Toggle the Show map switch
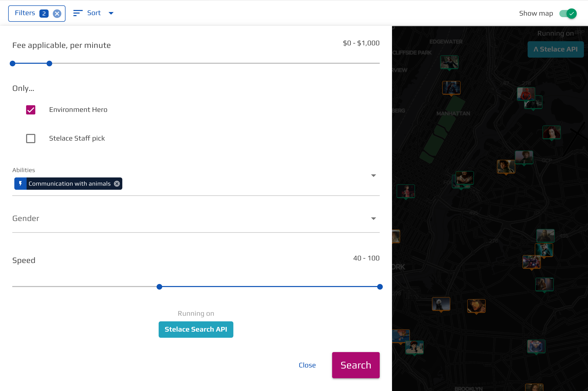The width and height of the screenshot is (588, 391). (x=568, y=14)
